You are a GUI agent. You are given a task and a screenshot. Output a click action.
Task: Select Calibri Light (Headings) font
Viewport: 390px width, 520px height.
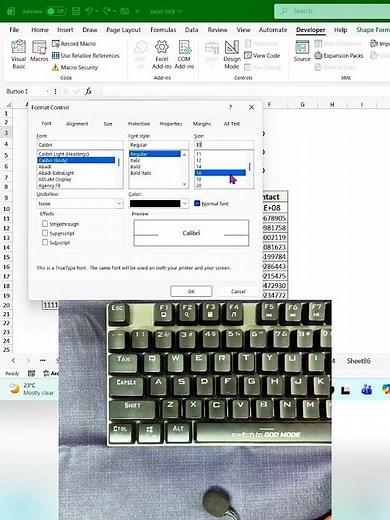tap(64, 154)
